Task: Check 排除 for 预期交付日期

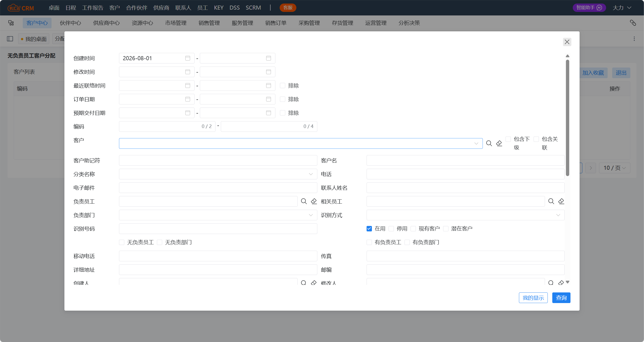Action: [x=282, y=113]
